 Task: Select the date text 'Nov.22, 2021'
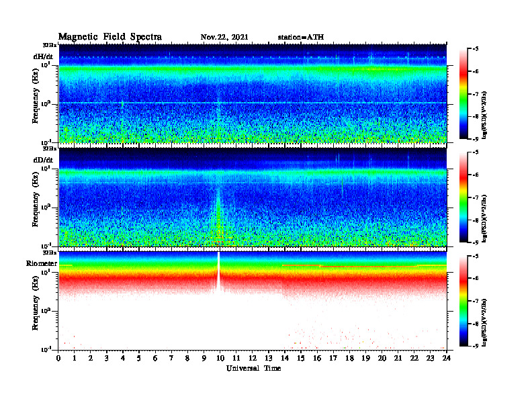224,38
